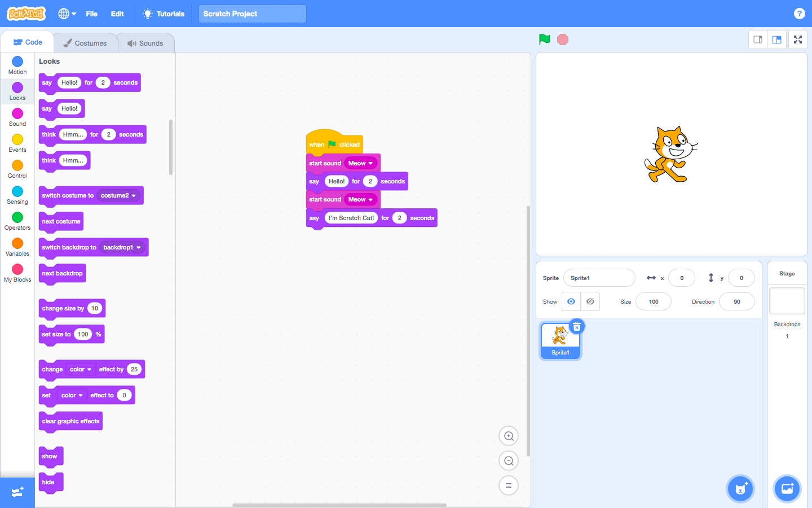Click the next backdrop block
Viewport: 812px width, 508px height.
pos(62,274)
